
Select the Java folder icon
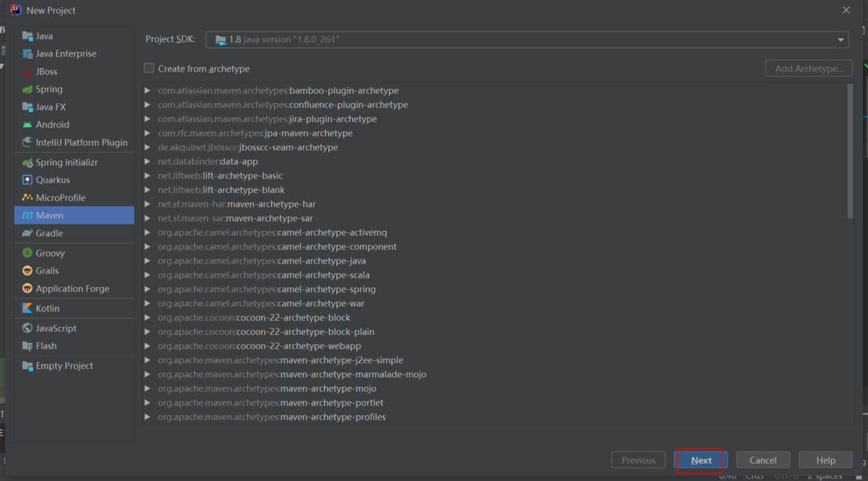[x=27, y=36]
